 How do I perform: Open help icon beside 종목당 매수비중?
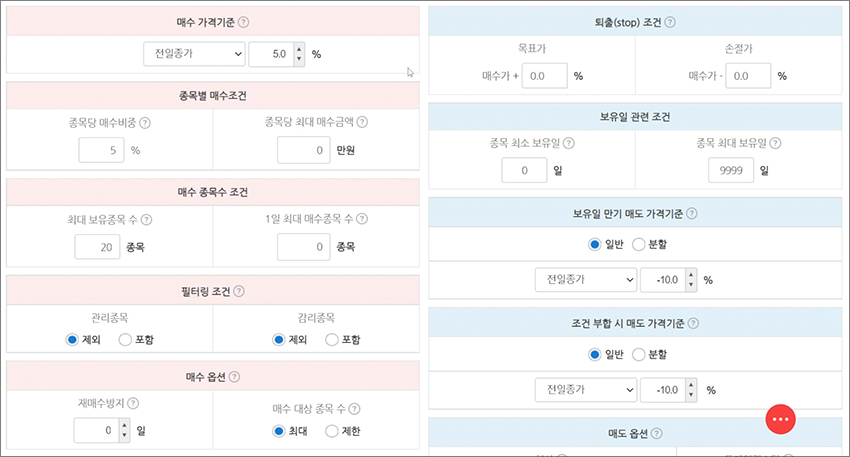tap(145, 123)
